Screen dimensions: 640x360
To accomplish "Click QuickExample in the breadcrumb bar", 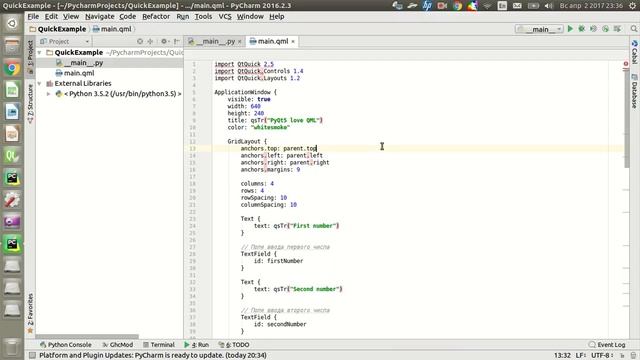I will (x=58, y=29).
